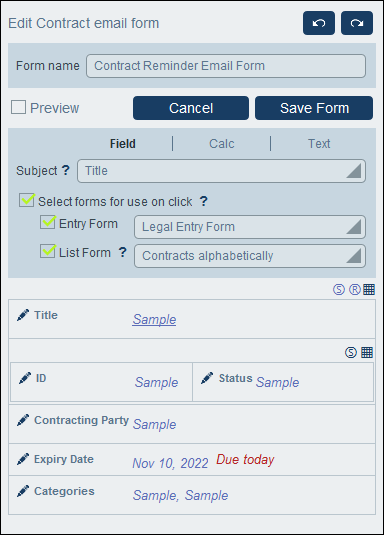The width and height of the screenshot is (384, 535).
Task: Enable the Preview checkbox
Action: click(x=18, y=107)
